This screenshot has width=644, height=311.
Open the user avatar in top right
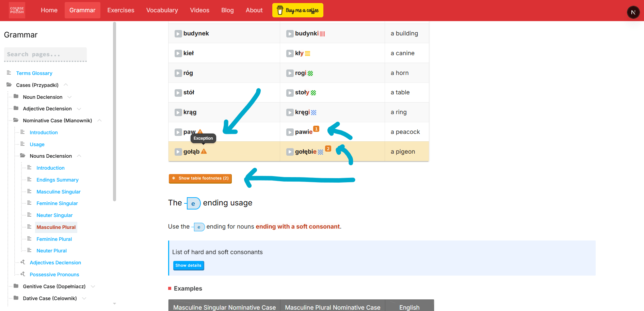(x=633, y=12)
